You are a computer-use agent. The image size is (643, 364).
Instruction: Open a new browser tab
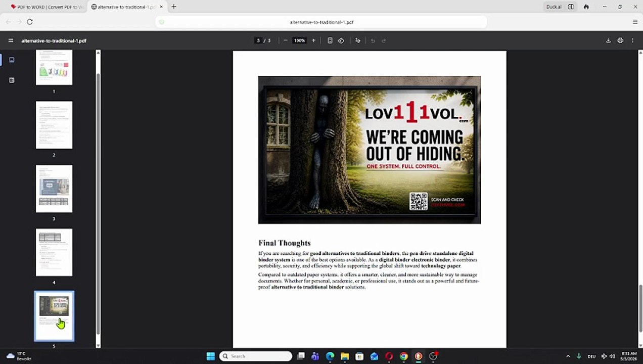coord(174,7)
